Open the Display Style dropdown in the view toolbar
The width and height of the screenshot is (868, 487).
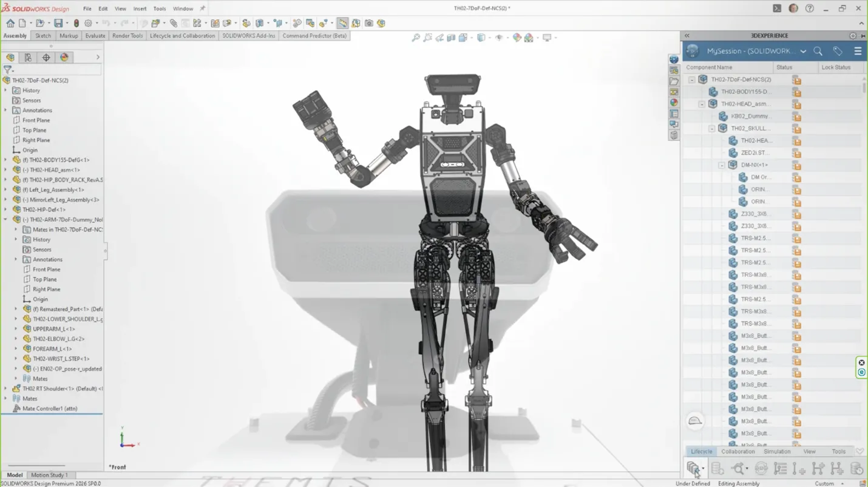pos(490,38)
